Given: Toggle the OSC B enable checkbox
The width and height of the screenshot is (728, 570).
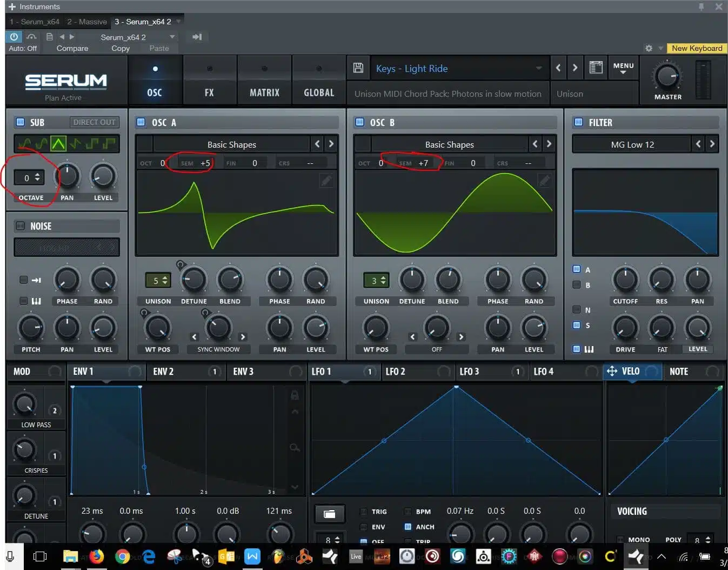Looking at the screenshot, I should (x=359, y=122).
